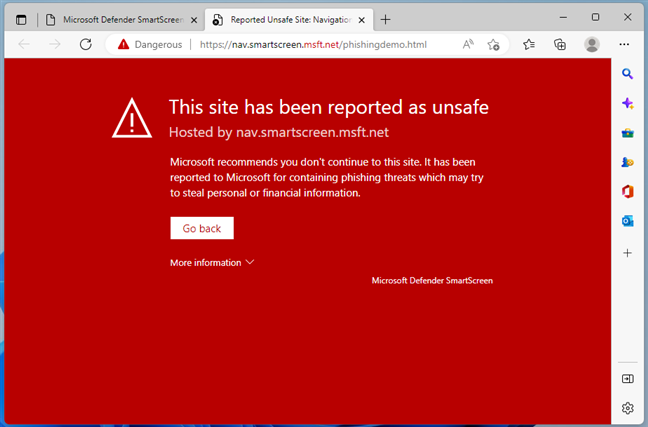Viewport: 648px width, 427px height.
Task: Click the red Dangerous warning triangle
Action: pyautogui.click(x=123, y=44)
